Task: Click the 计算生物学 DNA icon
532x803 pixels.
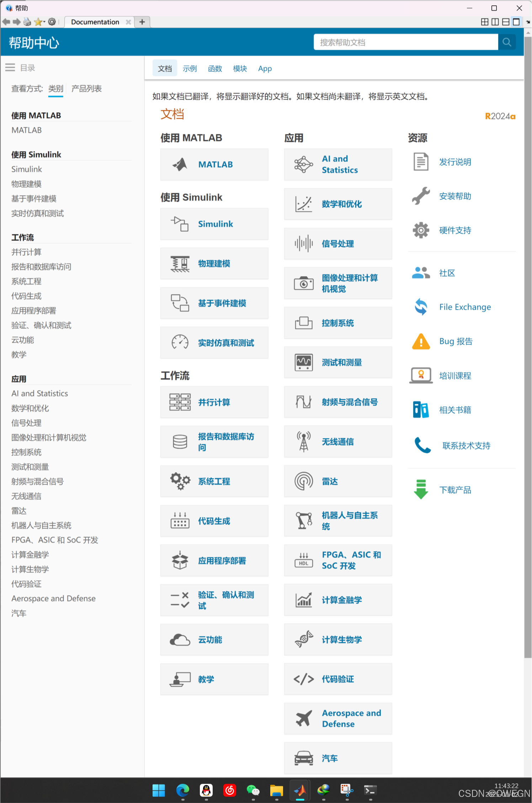Action: click(304, 640)
